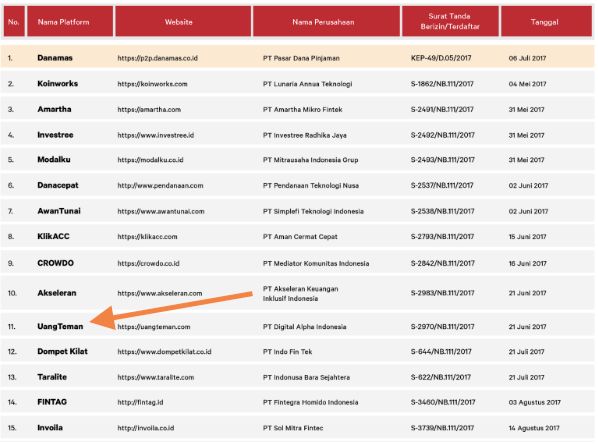Click the Tanggal column header
Viewport: 598px width, 444px height.
pyautogui.click(x=546, y=21)
